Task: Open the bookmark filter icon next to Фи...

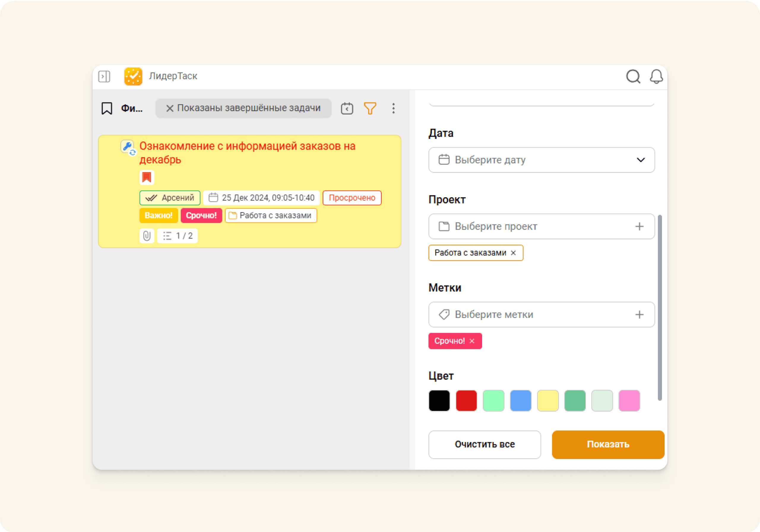Action: pyautogui.click(x=106, y=108)
